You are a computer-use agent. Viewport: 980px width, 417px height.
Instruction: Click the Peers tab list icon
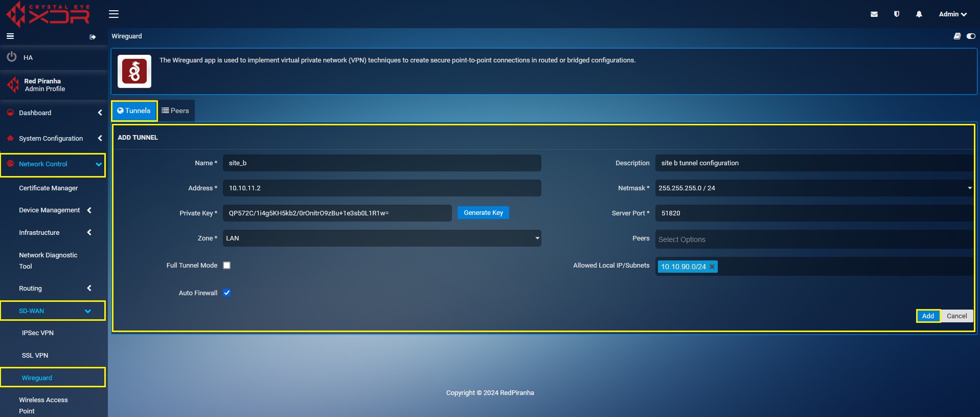(x=165, y=111)
